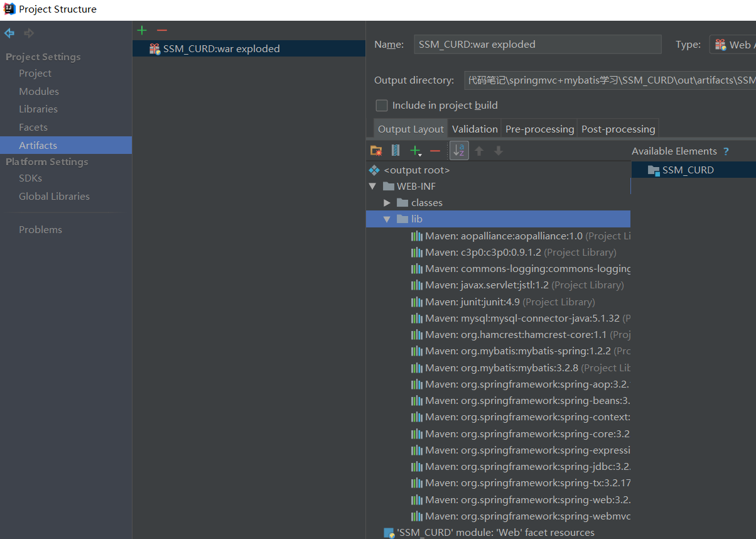Click the library icon beside junit:4.9
756x539 pixels.
coord(417,302)
